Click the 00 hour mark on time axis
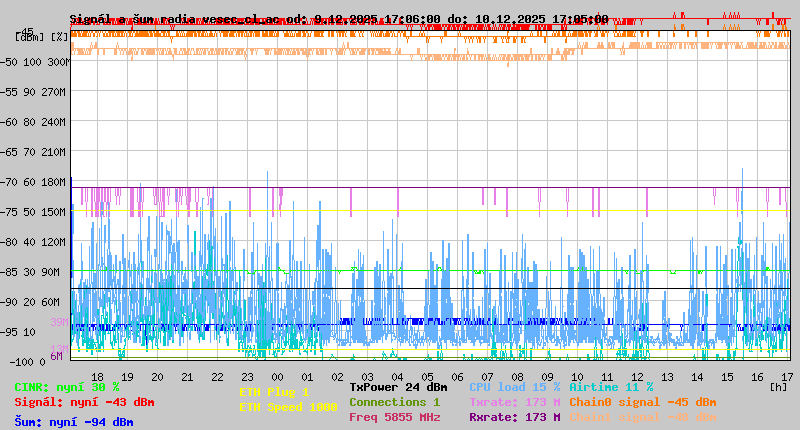This screenshot has width=800, height=430. [278, 376]
